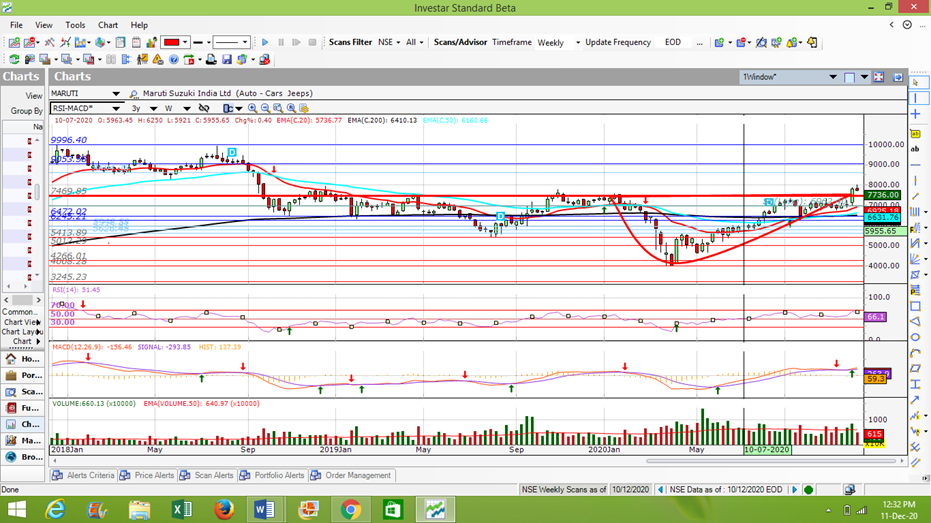Open the RSI-MACD template dropdown
Viewport: 931px width, 523px height.
click(116, 108)
